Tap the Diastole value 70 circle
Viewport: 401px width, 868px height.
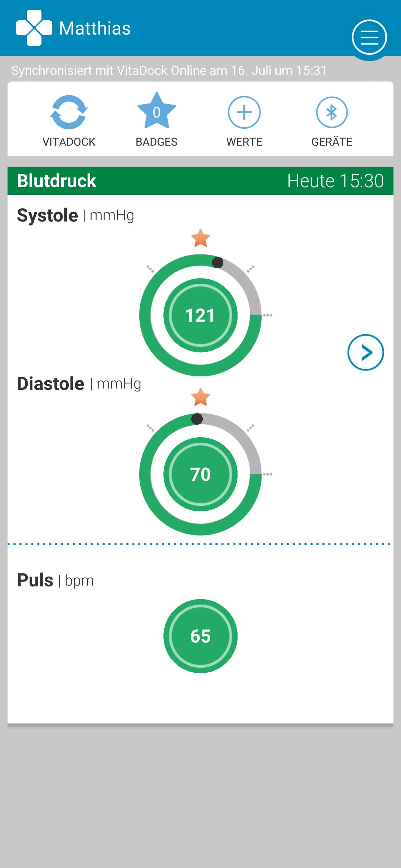[x=200, y=474]
